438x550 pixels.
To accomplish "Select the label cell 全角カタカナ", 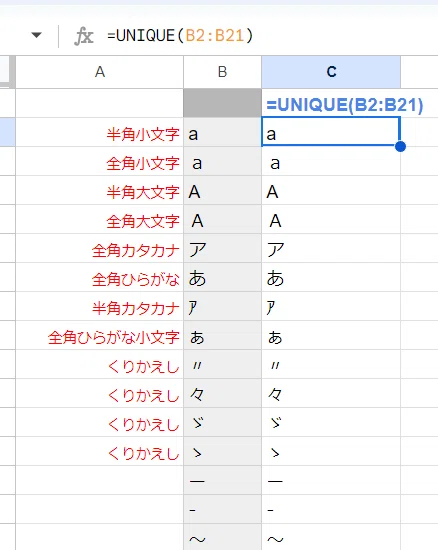I will pos(100,248).
